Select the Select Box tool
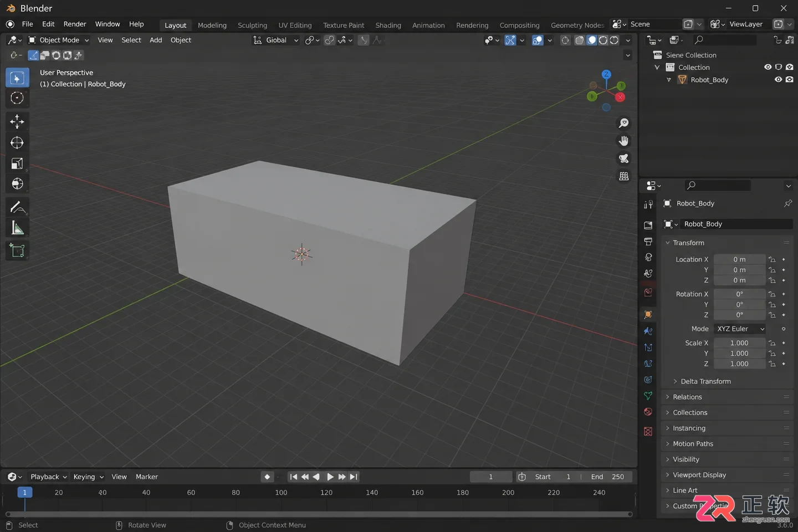The image size is (798, 532). (x=17, y=78)
